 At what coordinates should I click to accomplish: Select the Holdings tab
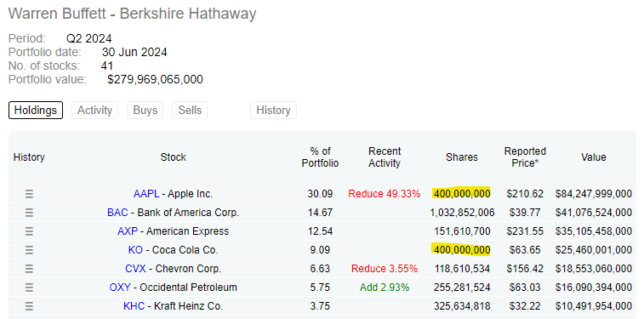pyautogui.click(x=36, y=110)
